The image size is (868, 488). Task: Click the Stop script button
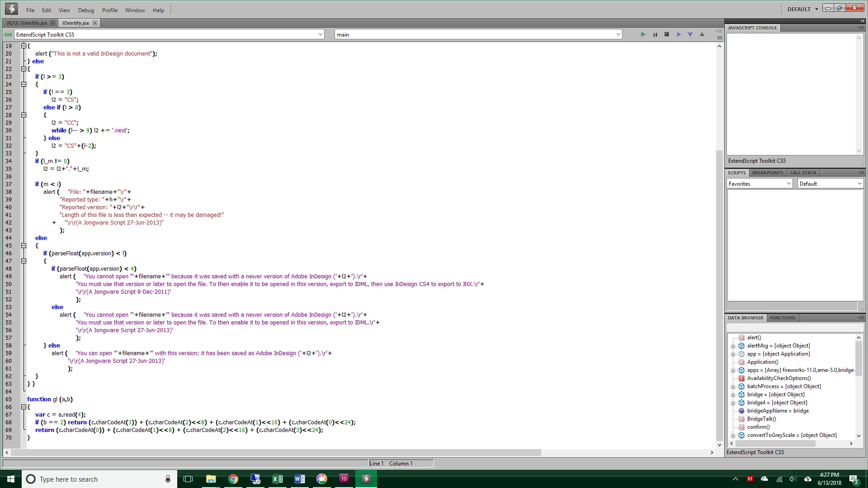coord(666,34)
